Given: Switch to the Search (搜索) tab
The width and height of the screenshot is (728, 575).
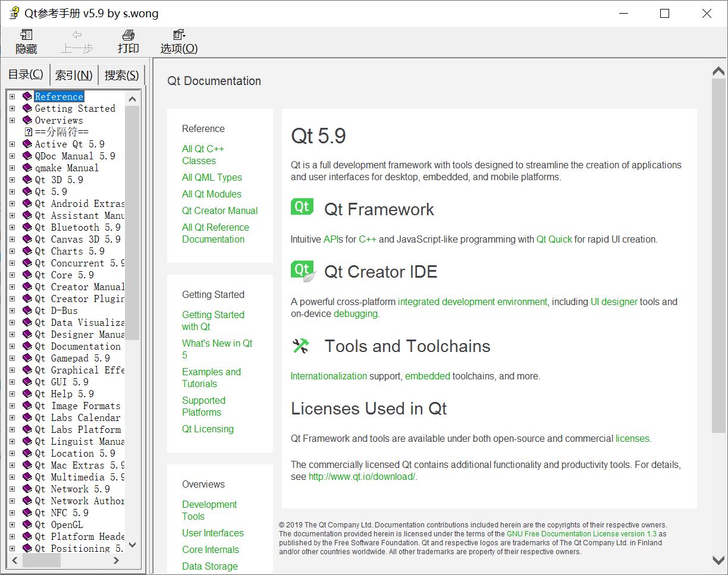Looking at the screenshot, I should click(x=121, y=75).
